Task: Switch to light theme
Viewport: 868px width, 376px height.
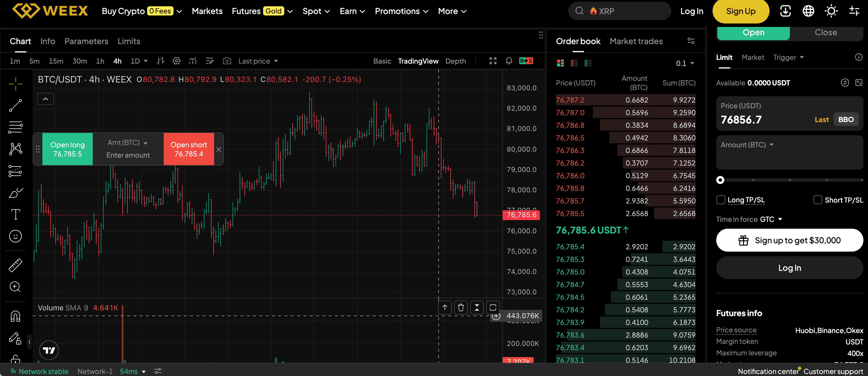Action: coord(831,11)
